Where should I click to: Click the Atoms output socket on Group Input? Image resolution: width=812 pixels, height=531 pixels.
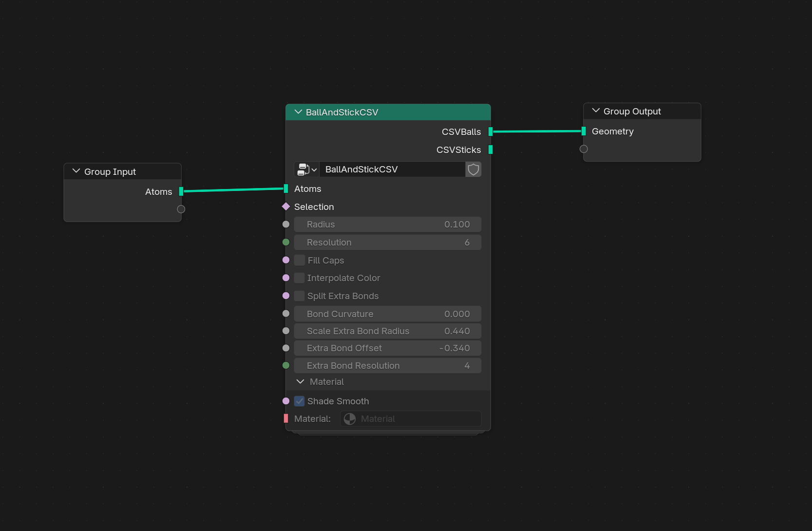(181, 191)
